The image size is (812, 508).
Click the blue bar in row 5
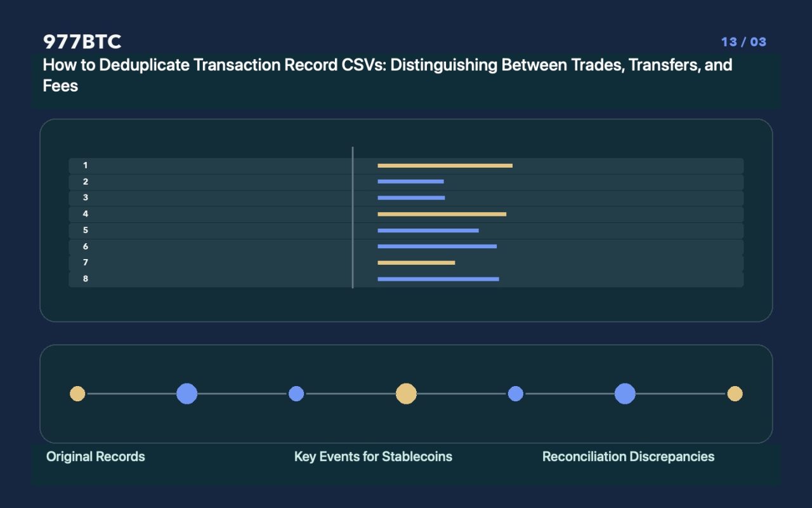pos(428,231)
